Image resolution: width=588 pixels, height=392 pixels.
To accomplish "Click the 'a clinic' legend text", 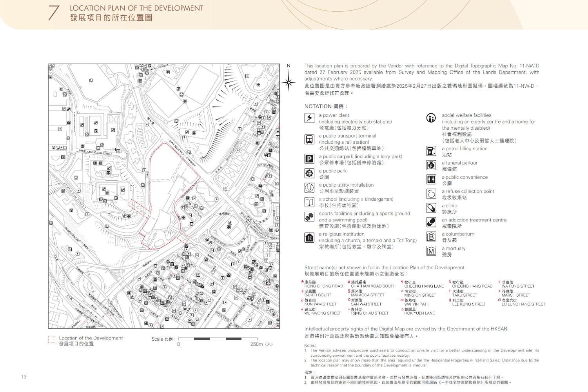I will [450, 205].
